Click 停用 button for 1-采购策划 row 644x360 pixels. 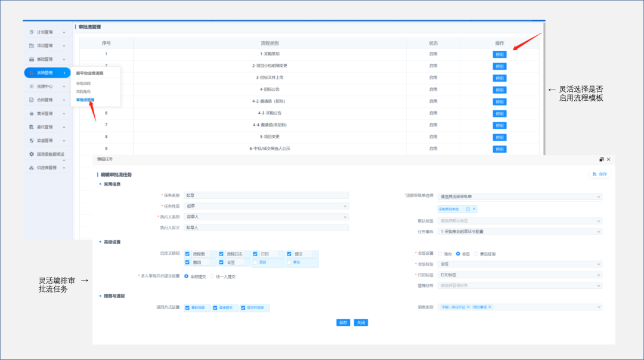499,54
